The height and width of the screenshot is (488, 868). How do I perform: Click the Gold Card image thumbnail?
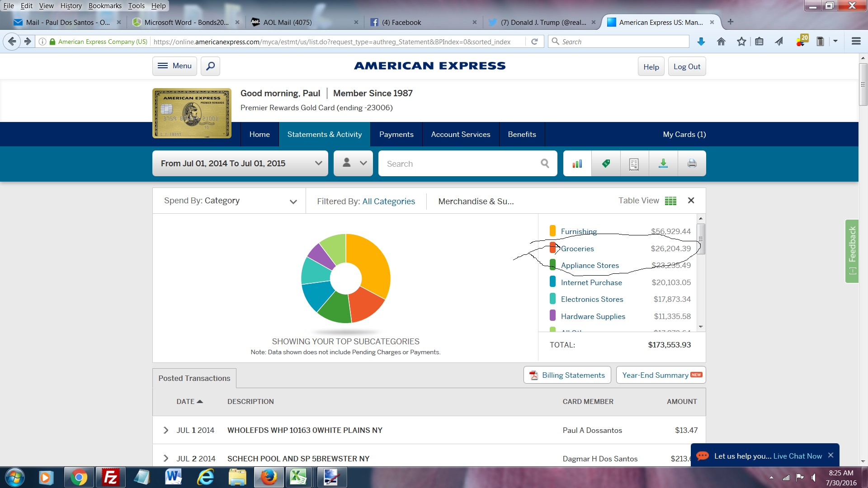pyautogui.click(x=192, y=113)
